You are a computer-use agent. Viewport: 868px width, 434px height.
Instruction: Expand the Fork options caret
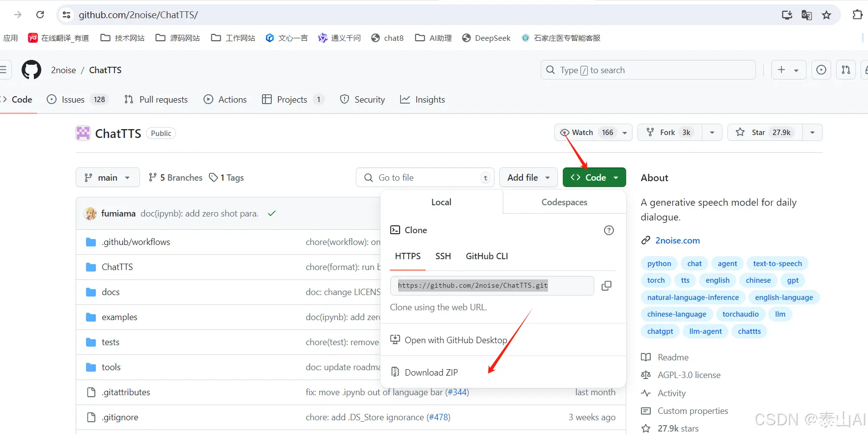(x=712, y=133)
